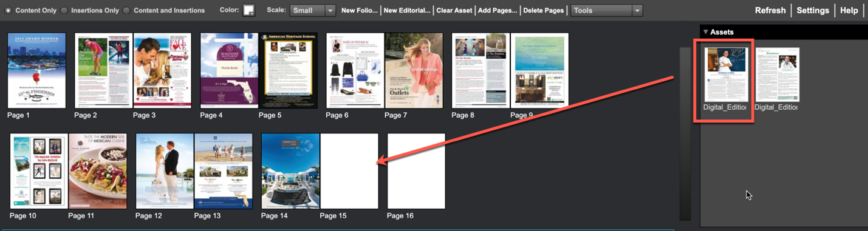Viewport: 868px width, 231px height.
Task: Open the Scale dropdown set to Small
Action: click(x=313, y=10)
